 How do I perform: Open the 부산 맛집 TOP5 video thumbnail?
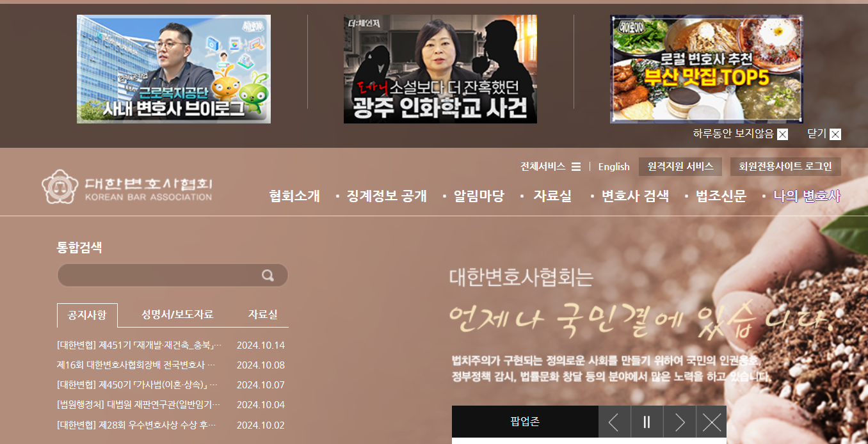click(x=706, y=69)
